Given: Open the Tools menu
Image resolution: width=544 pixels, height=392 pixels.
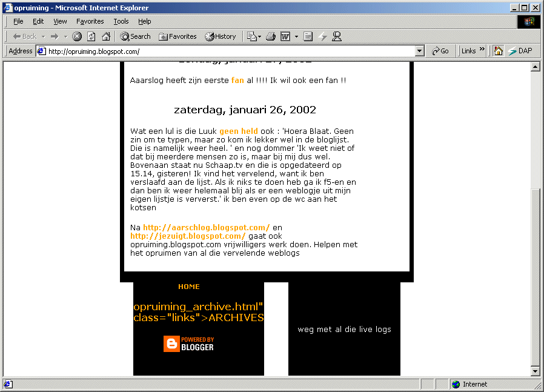Looking at the screenshot, I should point(121,21).
